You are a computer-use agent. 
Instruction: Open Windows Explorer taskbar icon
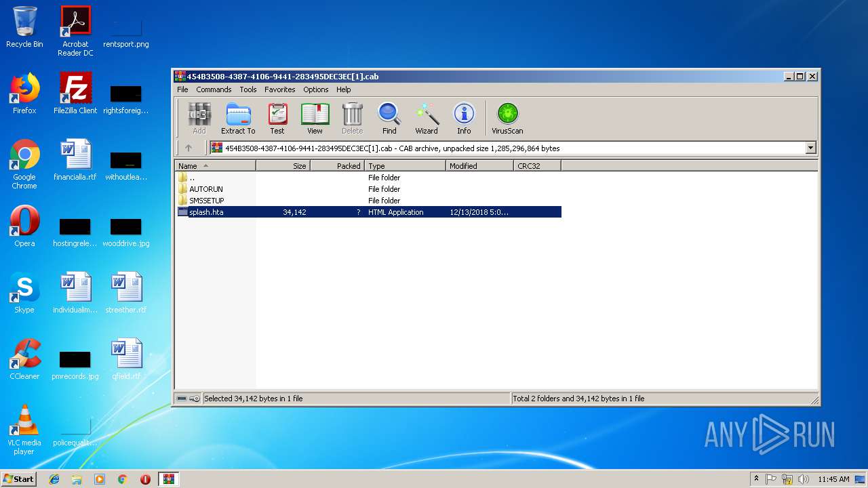tap(77, 479)
